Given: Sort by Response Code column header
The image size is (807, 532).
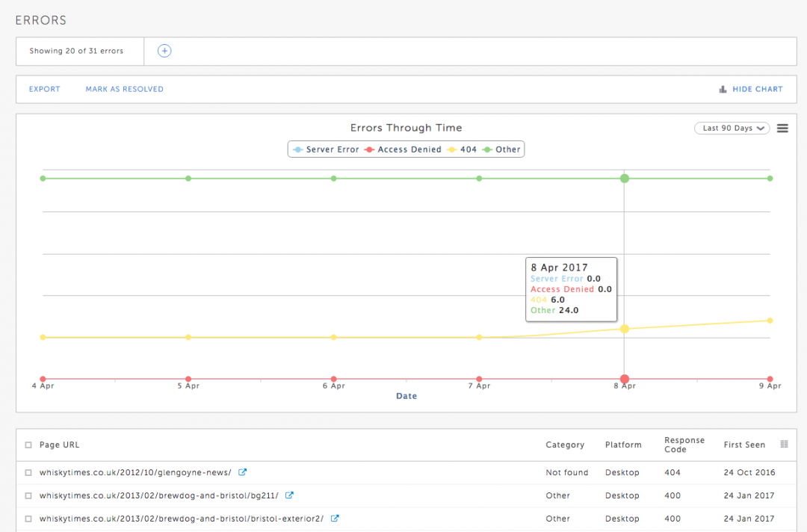Looking at the screenshot, I should tap(684, 445).
